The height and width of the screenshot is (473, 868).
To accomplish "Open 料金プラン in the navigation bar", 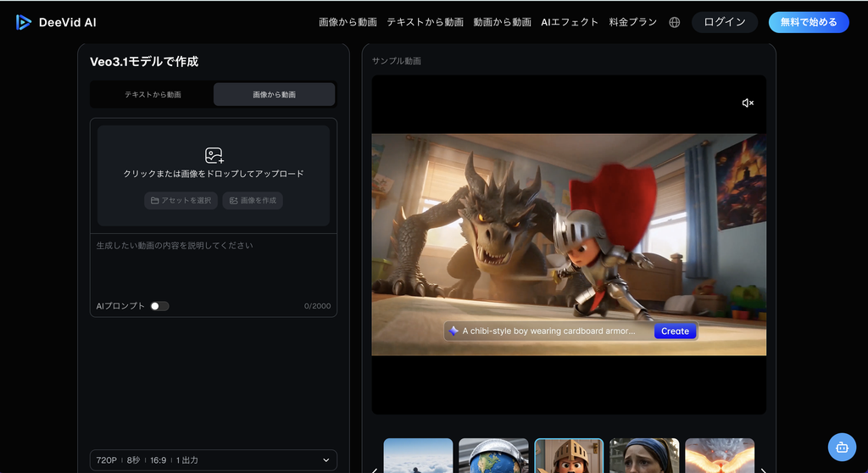I will [x=632, y=22].
